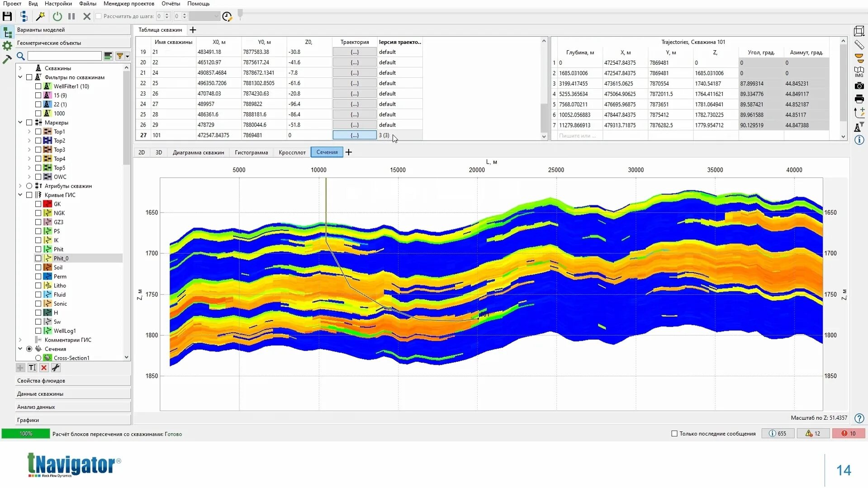This screenshot has height=488, width=868.
Task: Click the timestep slider handle in toolbar
Action: pos(240,14)
